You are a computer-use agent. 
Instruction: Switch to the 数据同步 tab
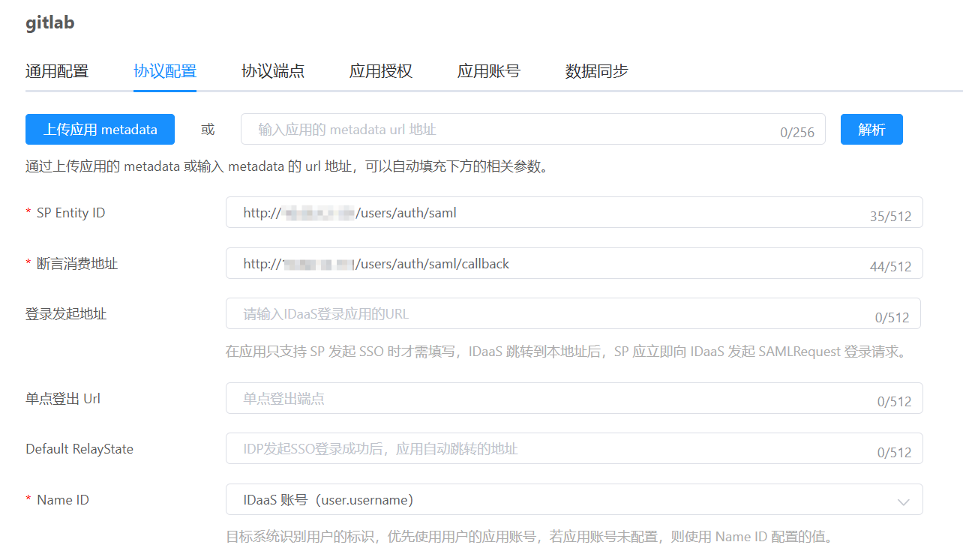click(x=597, y=71)
